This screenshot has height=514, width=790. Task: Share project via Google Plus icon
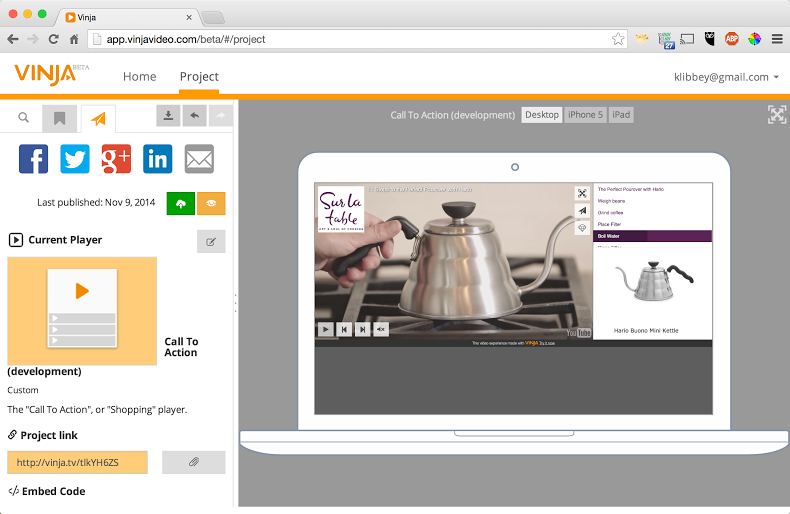tap(116, 159)
